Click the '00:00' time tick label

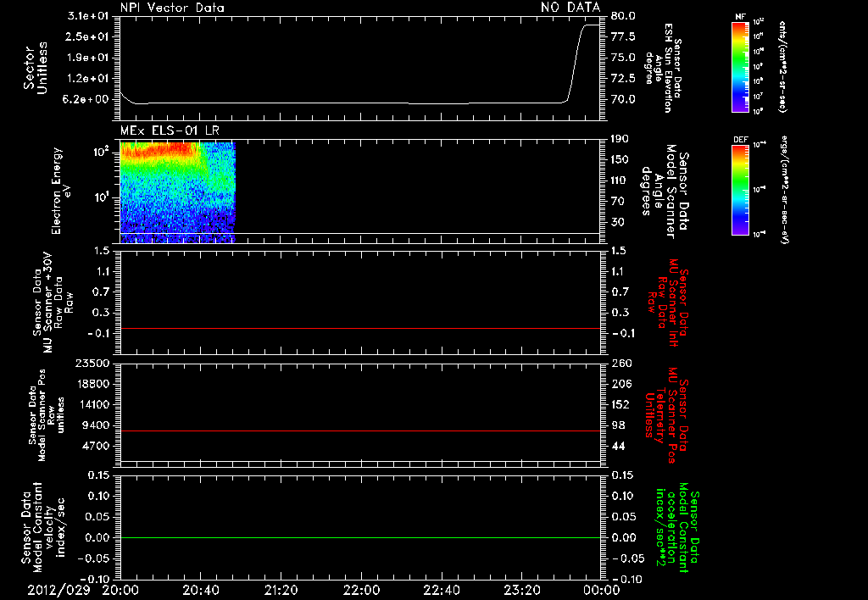pos(602,590)
